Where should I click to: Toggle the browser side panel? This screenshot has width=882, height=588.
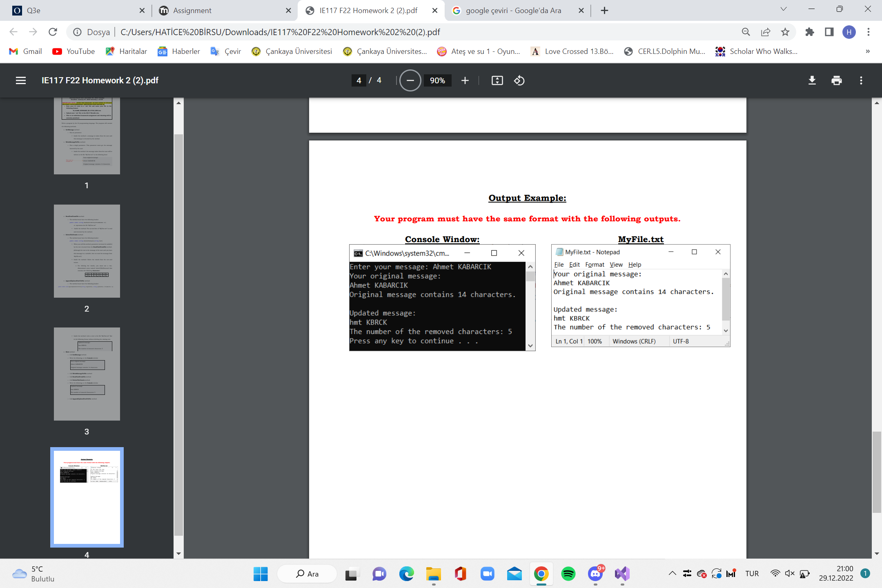point(829,32)
